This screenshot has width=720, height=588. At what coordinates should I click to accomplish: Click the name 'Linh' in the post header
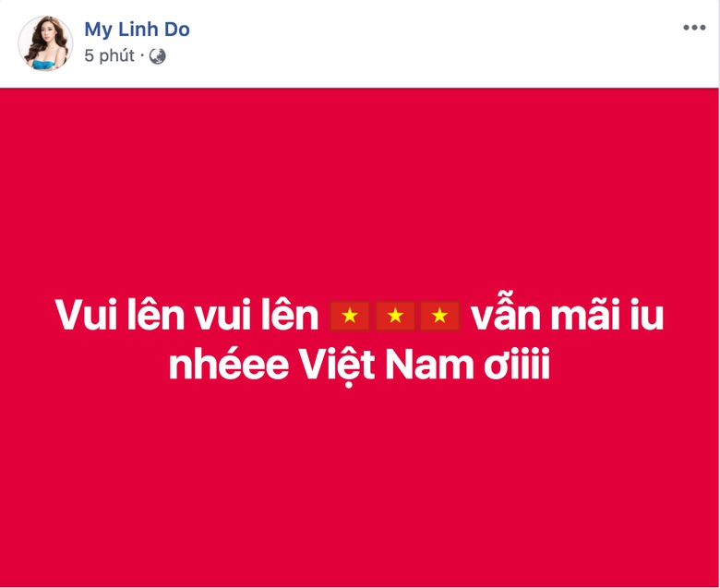[139, 30]
